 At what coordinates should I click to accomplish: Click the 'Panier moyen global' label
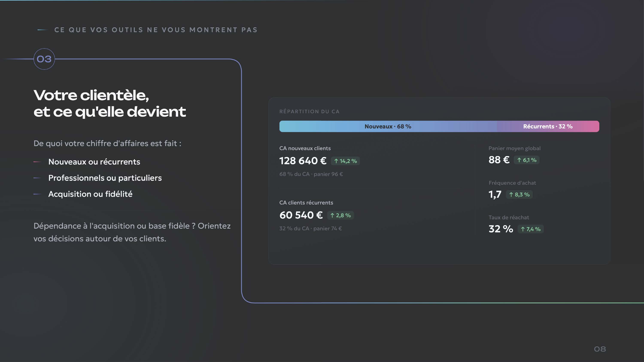515,148
